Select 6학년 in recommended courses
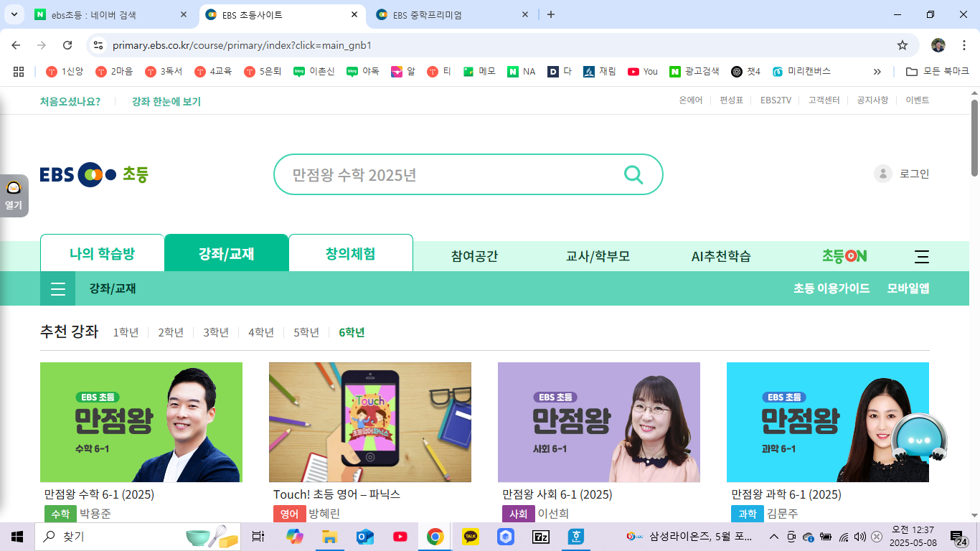Image resolution: width=980 pixels, height=551 pixels. click(x=350, y=332)
